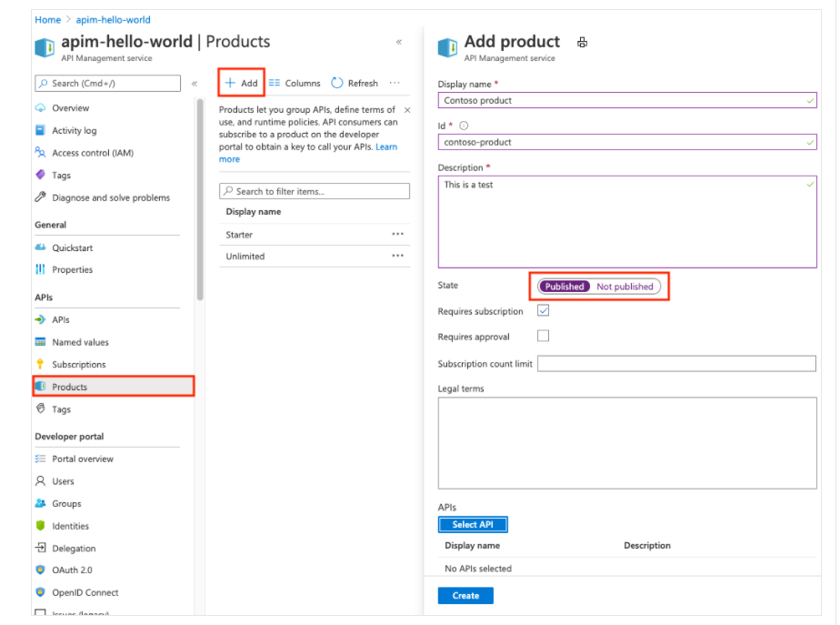
Task: Close the Products description banner
Action: pyautogui.click(x=406, y=110)
